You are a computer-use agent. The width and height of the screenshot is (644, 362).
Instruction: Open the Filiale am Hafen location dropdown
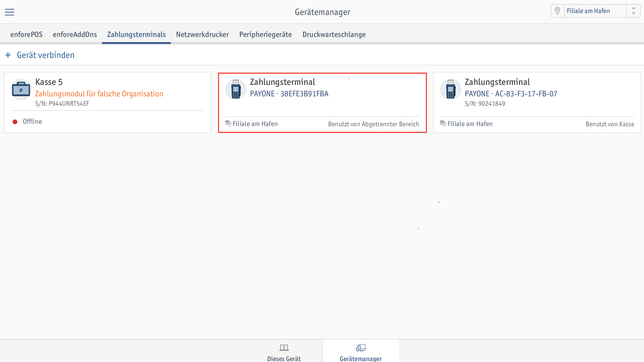[595, 11]
